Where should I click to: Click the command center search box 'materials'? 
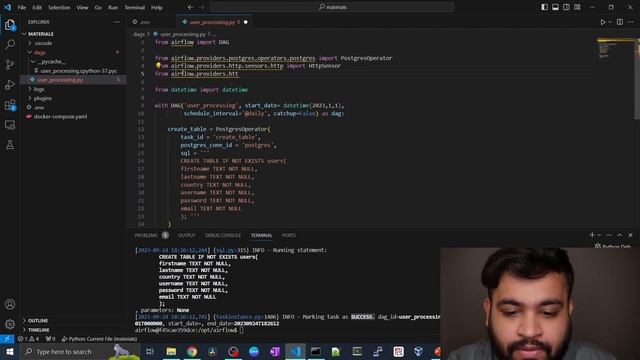click(332, 7)
